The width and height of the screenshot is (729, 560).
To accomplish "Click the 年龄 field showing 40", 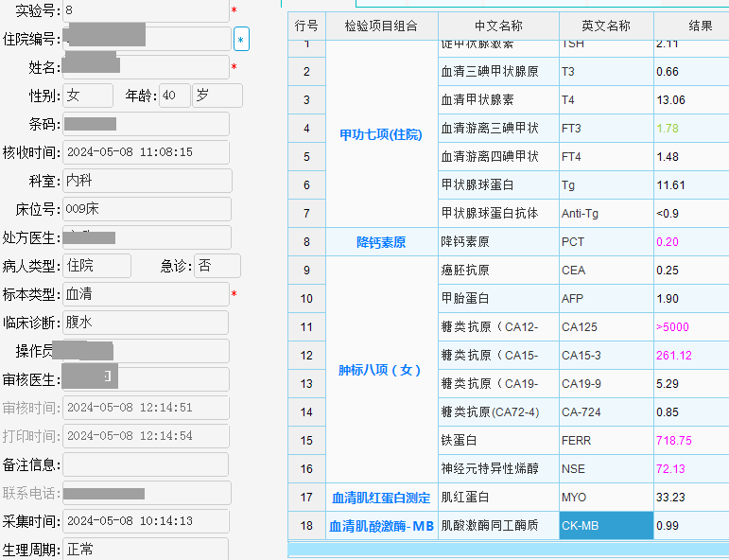I will [174, 96].
